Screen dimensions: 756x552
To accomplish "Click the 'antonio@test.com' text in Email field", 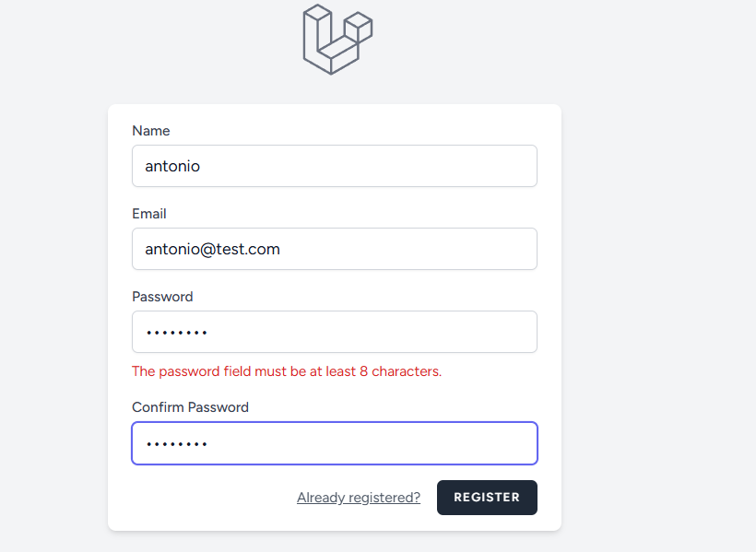I will click(213, 249).
